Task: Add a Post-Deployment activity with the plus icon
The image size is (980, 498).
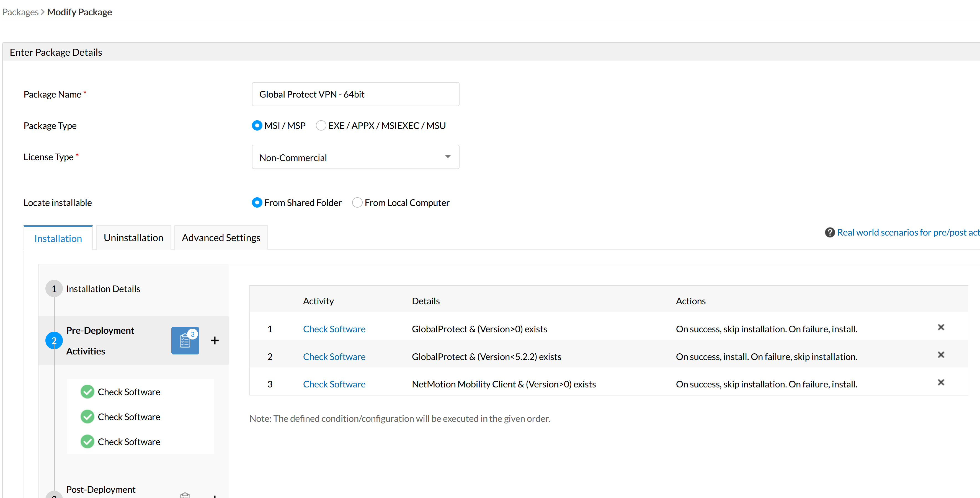Action: 215,496
